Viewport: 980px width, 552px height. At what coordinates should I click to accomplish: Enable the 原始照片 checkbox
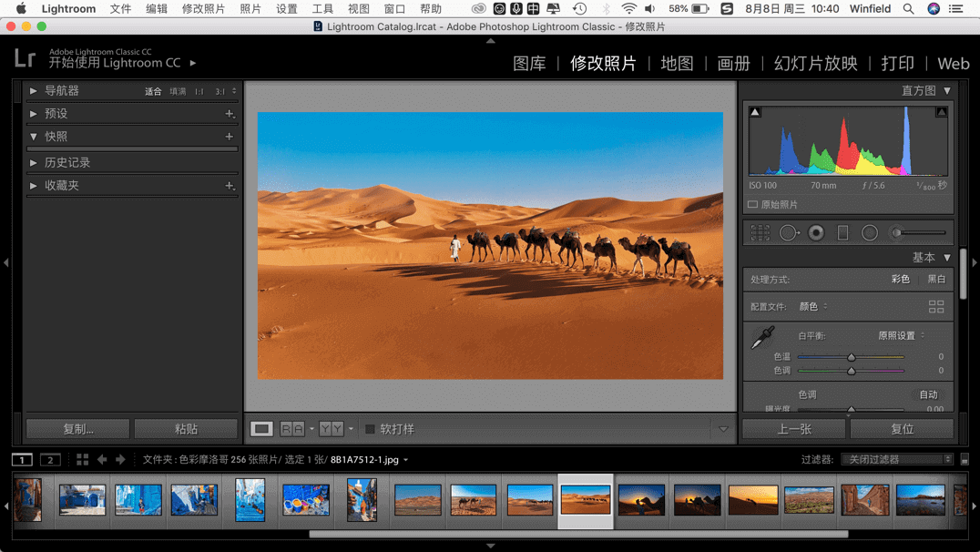[752, 204]
